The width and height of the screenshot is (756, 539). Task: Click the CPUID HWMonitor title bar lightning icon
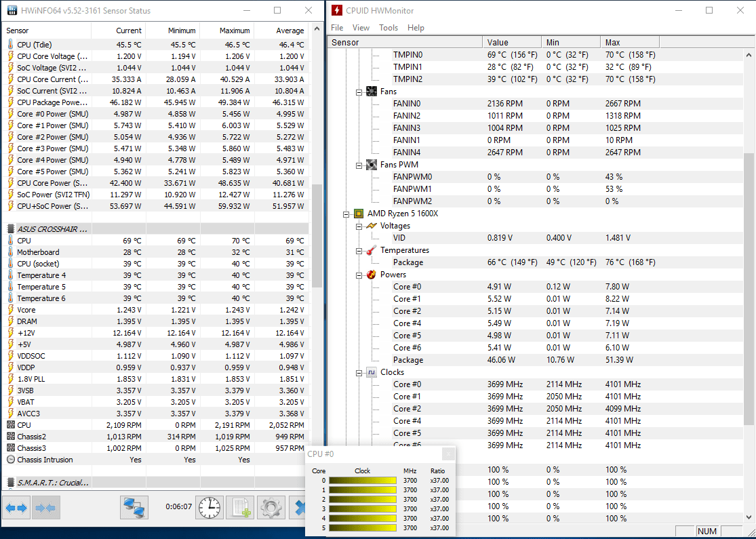pos(336,10)
